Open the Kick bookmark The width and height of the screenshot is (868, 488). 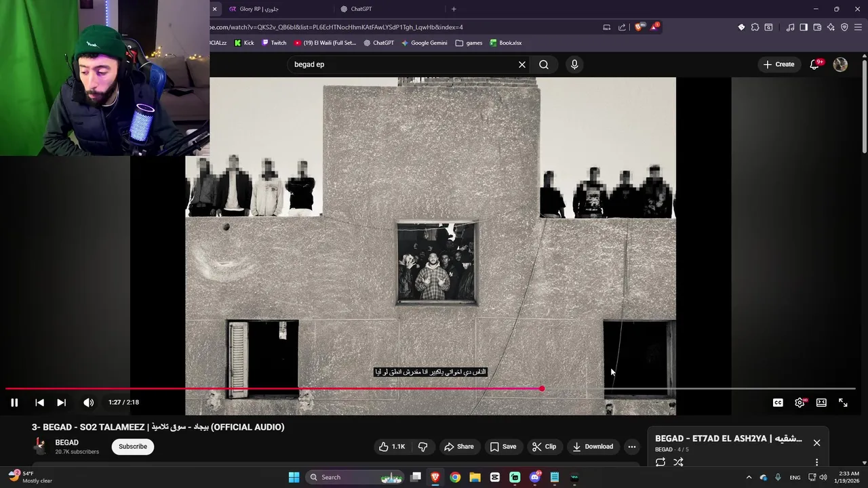pos(244,43)
